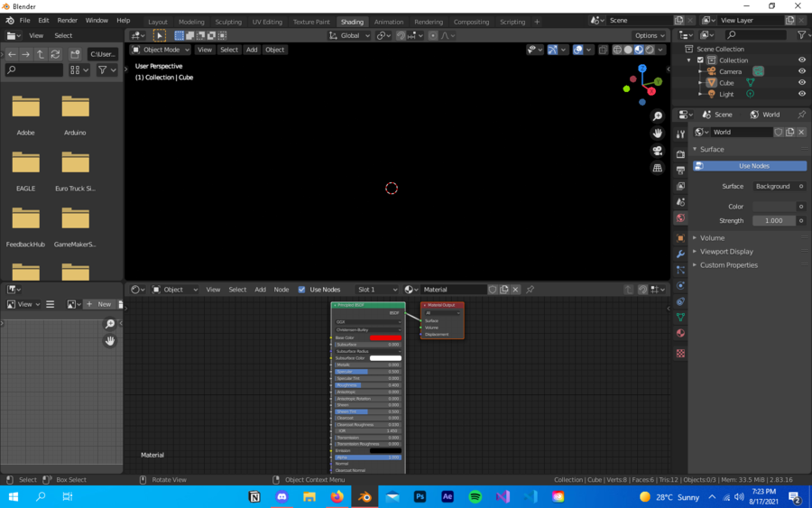Toggle X-ray mode in viewport header

603,50
